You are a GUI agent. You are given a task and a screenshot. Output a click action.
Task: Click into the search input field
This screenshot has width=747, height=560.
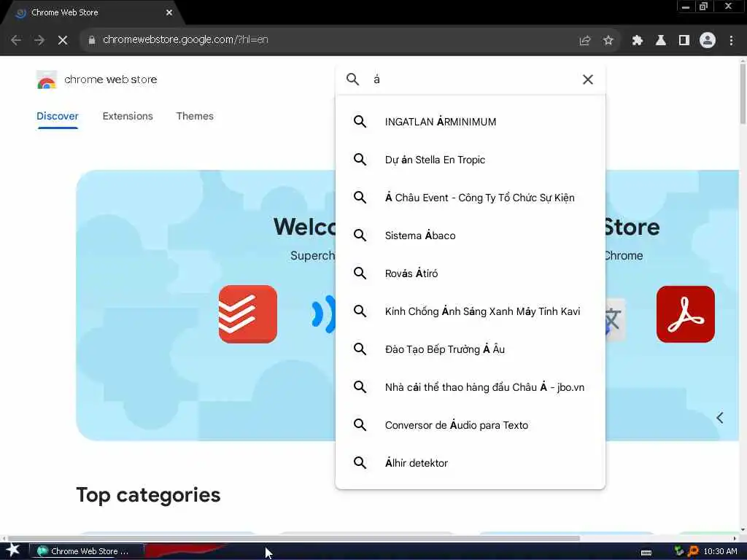pyautogui.click(x=472, y=79)
